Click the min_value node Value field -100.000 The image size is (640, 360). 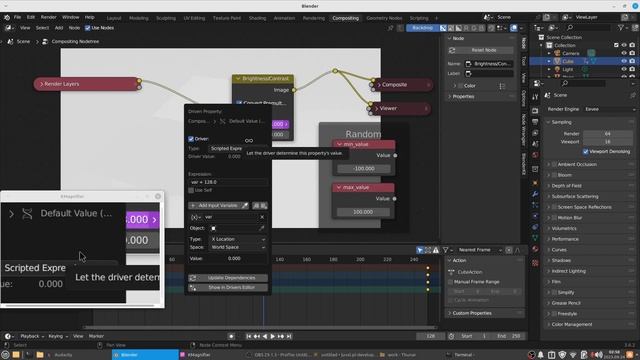(364, 169)
